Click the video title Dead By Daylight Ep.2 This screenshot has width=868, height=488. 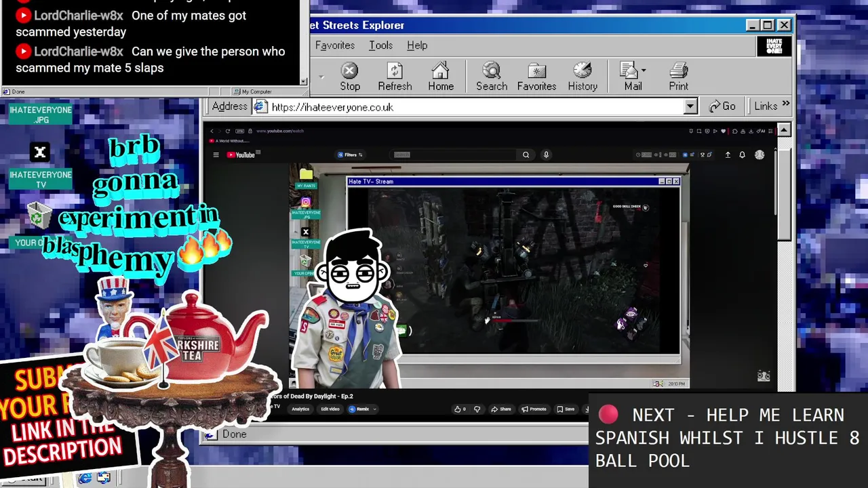point(312,396)
